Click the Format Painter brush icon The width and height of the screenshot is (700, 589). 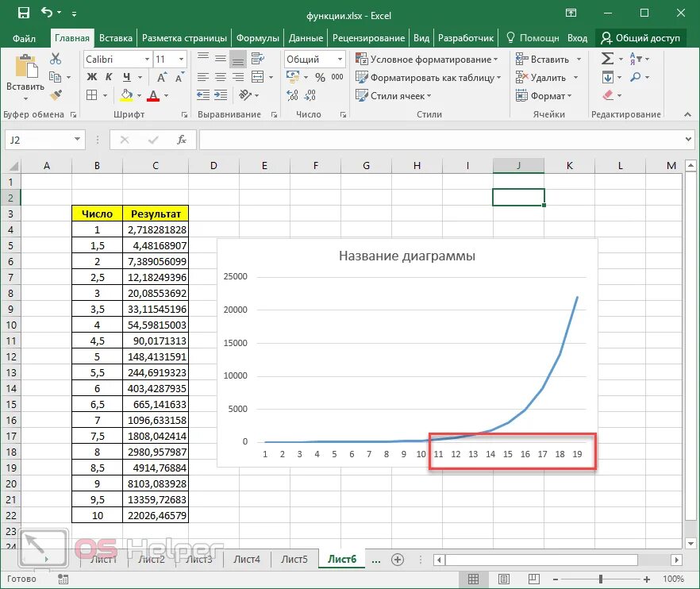click(x=56, y=95)
